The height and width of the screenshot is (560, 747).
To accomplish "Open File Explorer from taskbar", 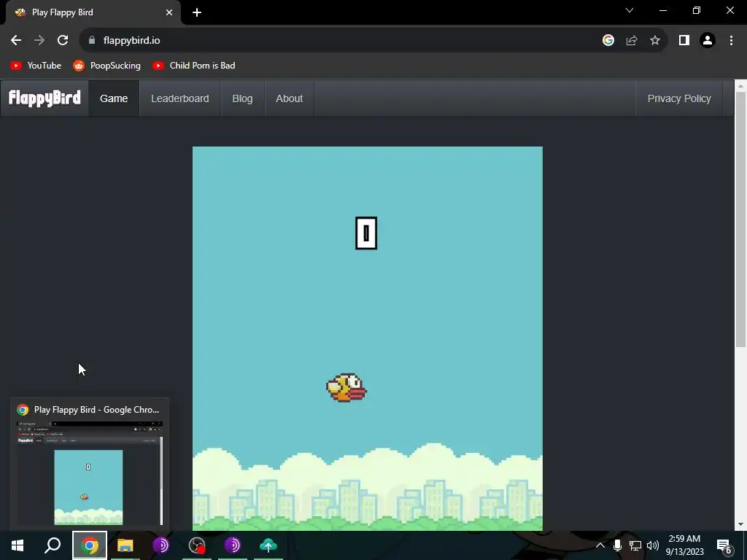I will coord(125,545).
